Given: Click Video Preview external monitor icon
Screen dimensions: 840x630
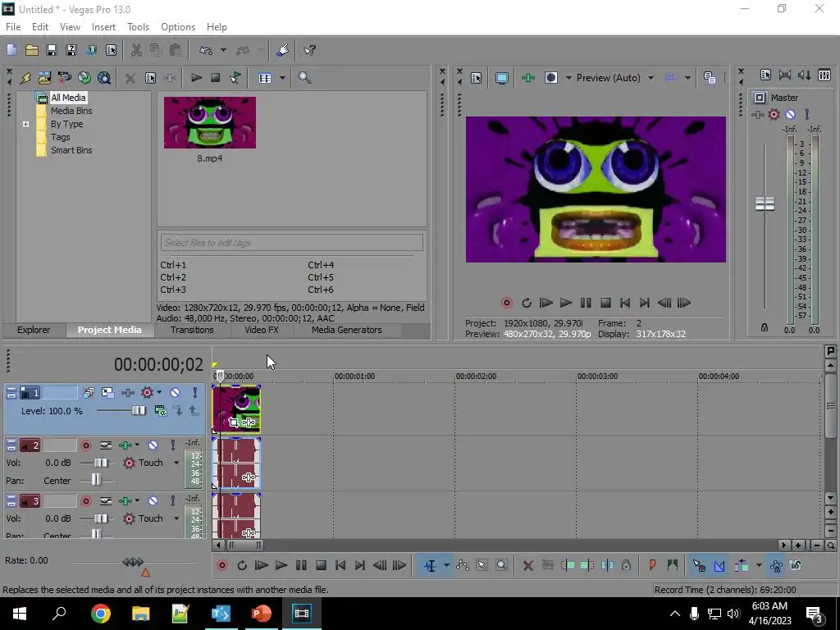Looking at the screenshot, I should click(501, 78).
